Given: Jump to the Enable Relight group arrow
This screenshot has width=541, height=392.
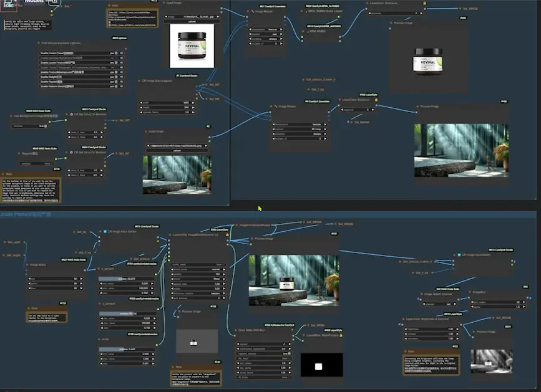Looking at the screenshot, I should (122, 77).
